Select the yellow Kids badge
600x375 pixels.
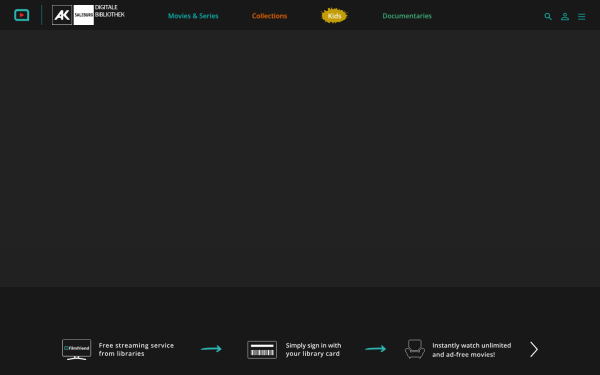click(334, 16)
